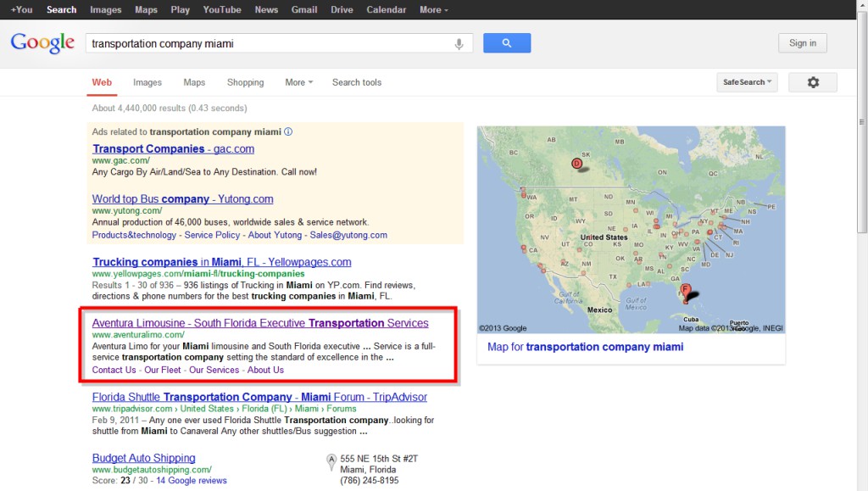Click the blue magnifying glass search button

(507, 43)
